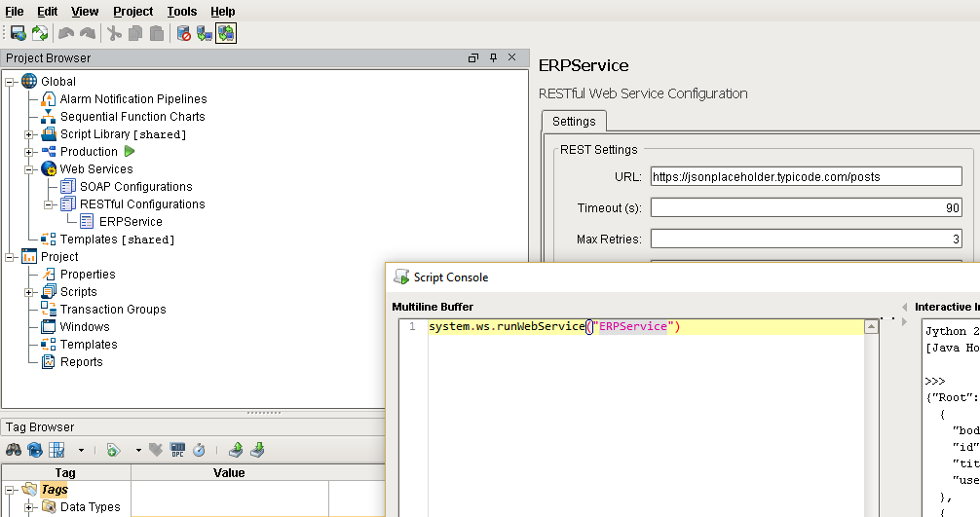
Task: Select Templates [shared] under Global
Action: click(118, 240)
